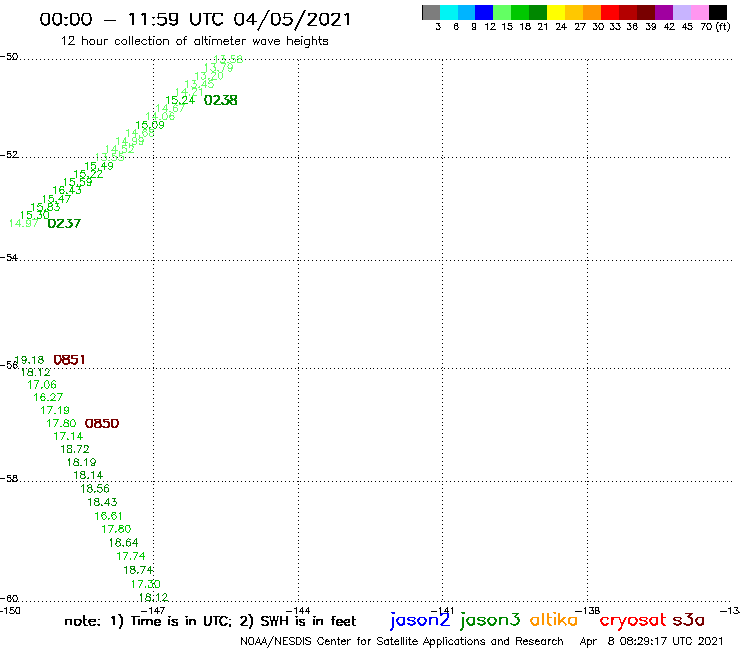Click the jason3 satellite legend label

[x=490, y=620]
